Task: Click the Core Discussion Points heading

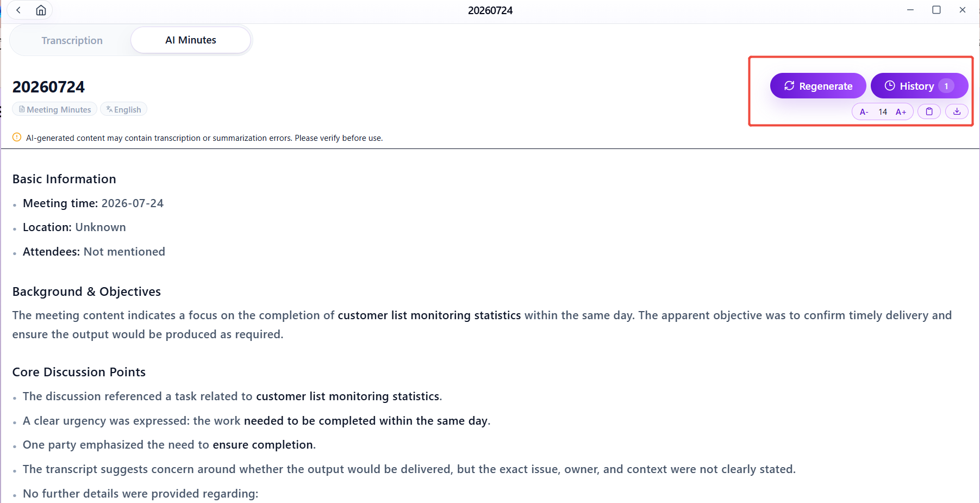Action: tap(79, 372)
